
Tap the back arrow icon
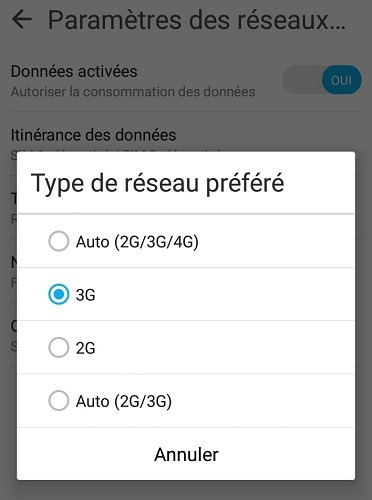(22, 19)
